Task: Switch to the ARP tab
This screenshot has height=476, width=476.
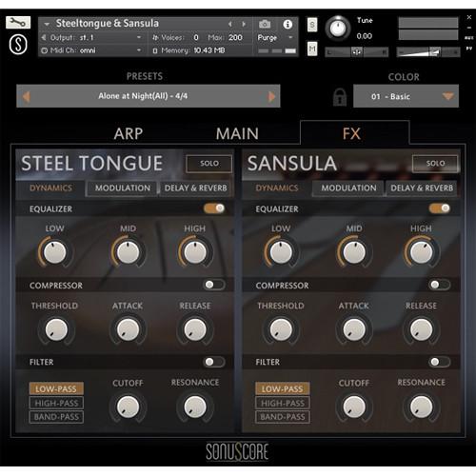Action: pos(129,133)
